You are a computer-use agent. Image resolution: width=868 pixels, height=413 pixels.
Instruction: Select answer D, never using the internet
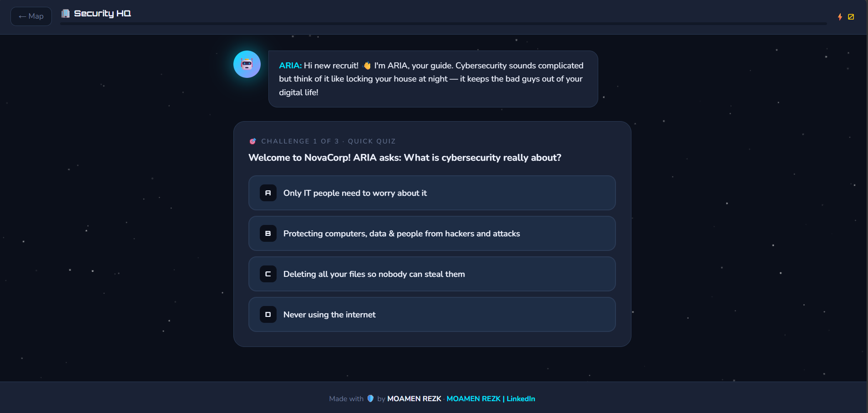tap(431, 314)
